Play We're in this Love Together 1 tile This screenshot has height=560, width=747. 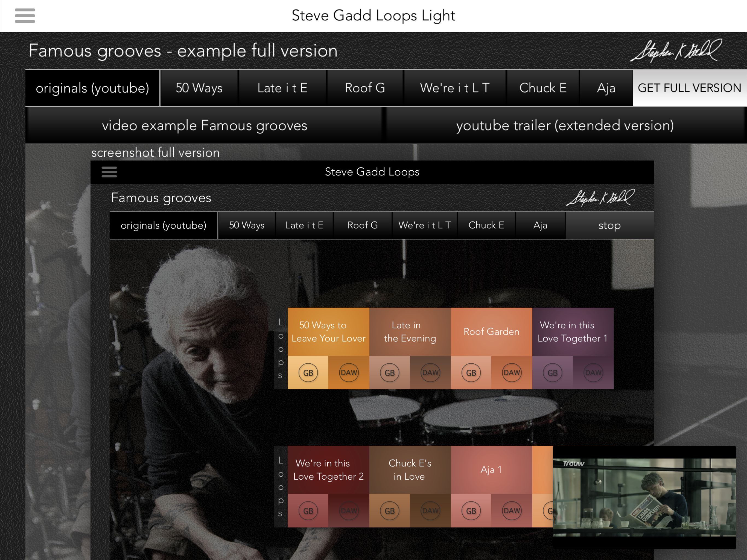[x=573, y=332]
